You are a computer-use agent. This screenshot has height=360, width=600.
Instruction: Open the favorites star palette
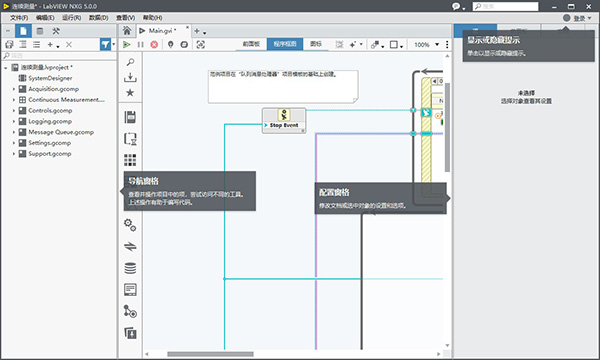[130, 93]
